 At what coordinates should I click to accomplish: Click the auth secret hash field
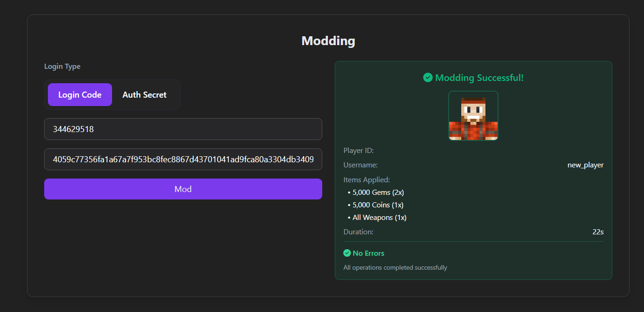pos(183,159)
